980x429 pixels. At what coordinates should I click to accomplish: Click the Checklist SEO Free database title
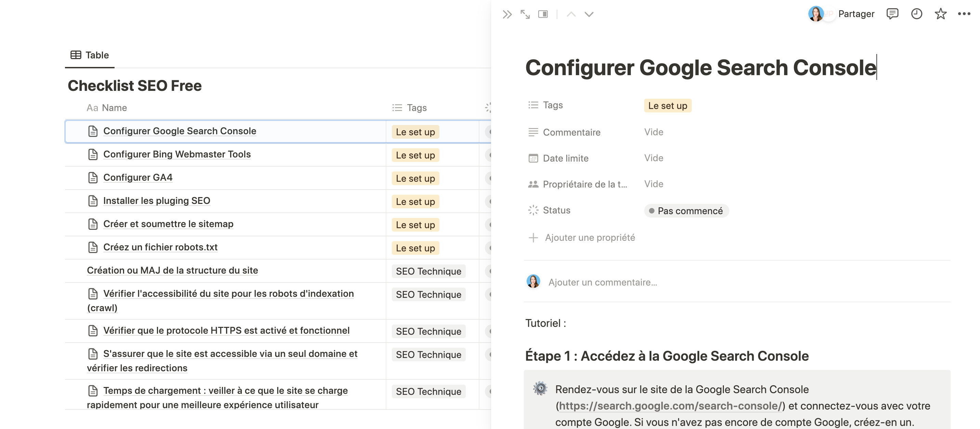(x=135, y=86)
